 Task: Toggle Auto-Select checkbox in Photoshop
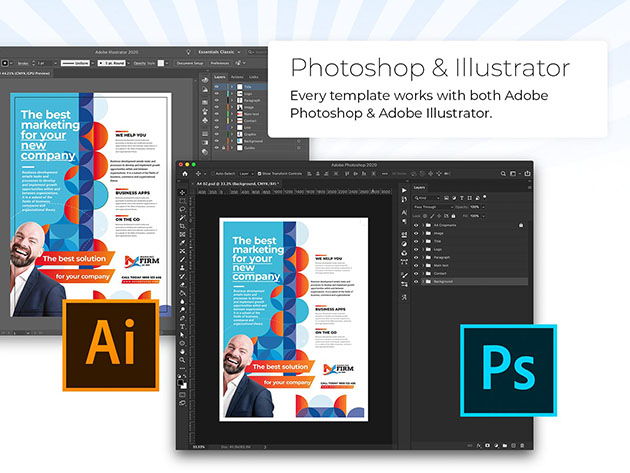(x=213, y=174)
